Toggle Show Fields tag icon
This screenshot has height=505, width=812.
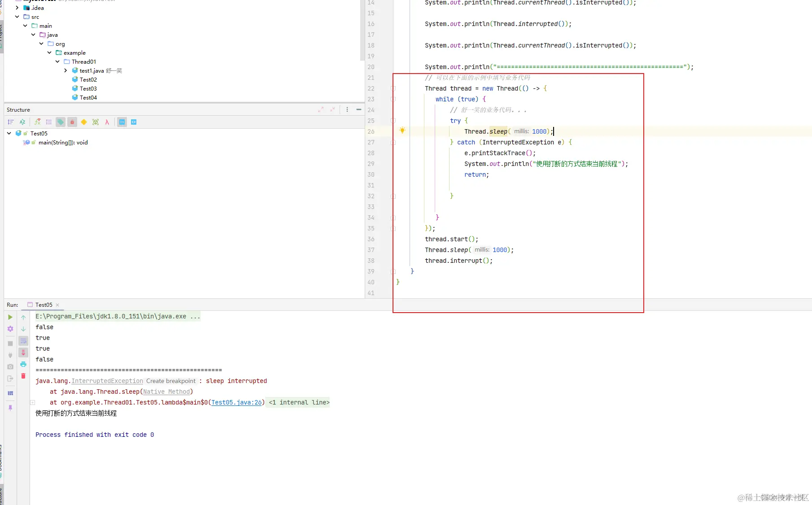point(61,122)
